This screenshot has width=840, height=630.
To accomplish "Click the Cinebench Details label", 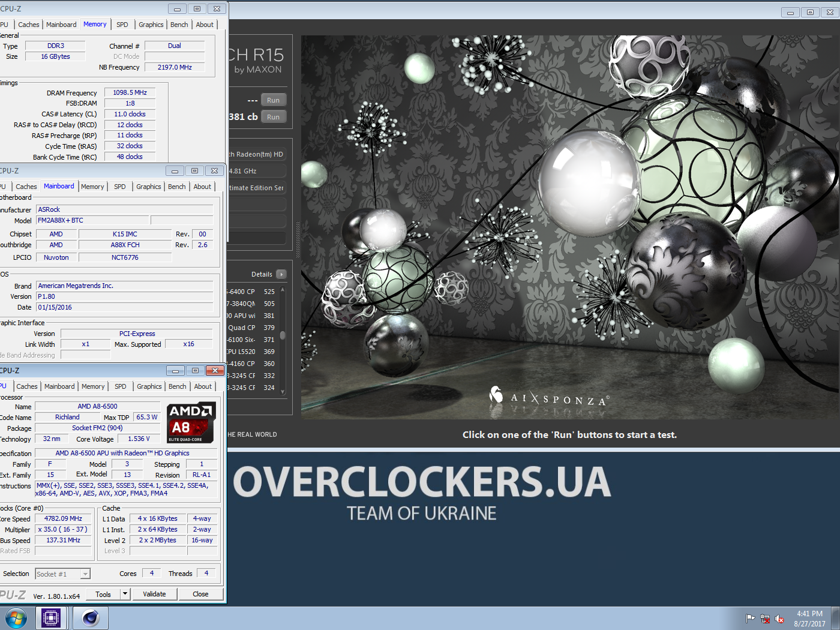I will tap(262, 274).
